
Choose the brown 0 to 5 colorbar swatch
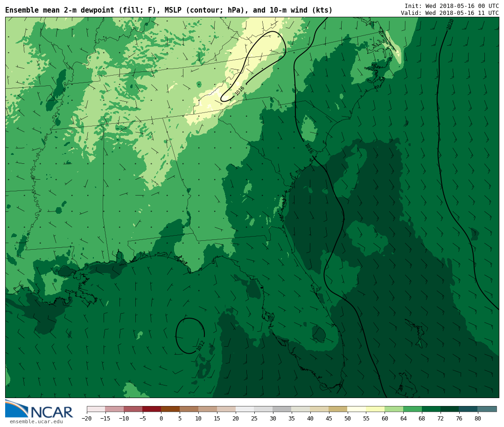tap(170, 409)
